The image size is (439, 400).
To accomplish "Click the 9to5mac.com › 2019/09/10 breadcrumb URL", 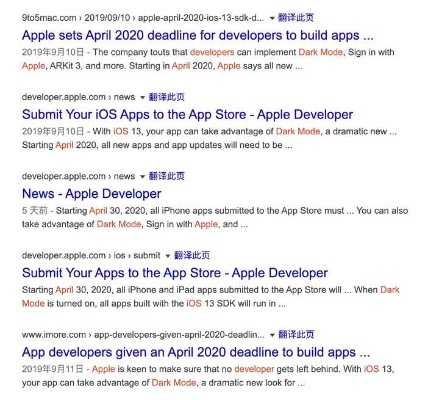I will pos(143,18).
